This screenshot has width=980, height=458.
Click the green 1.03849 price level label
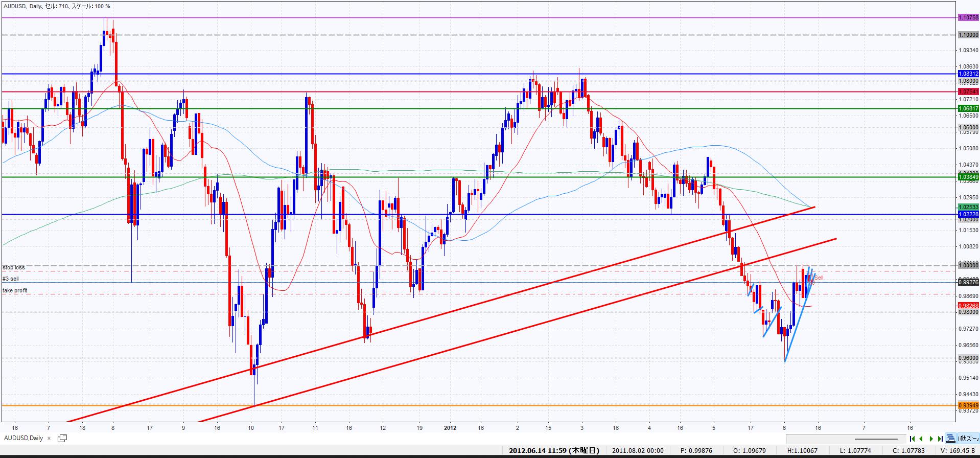point(968,177)
